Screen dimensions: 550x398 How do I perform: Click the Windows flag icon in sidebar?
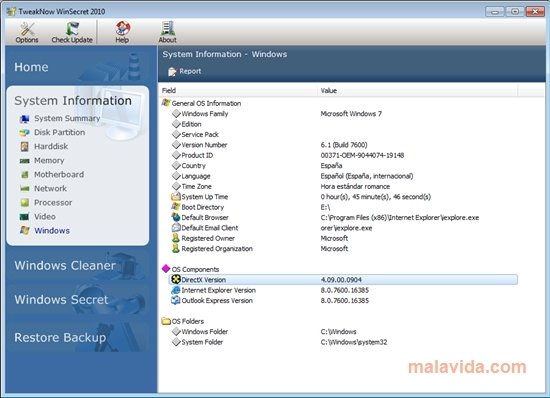pos(25,230)
